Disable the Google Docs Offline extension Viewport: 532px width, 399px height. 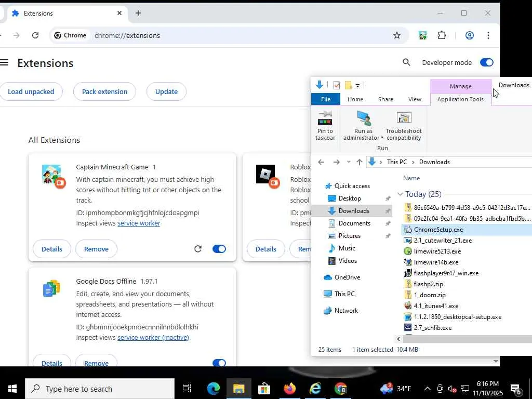(x=219, y=363)
